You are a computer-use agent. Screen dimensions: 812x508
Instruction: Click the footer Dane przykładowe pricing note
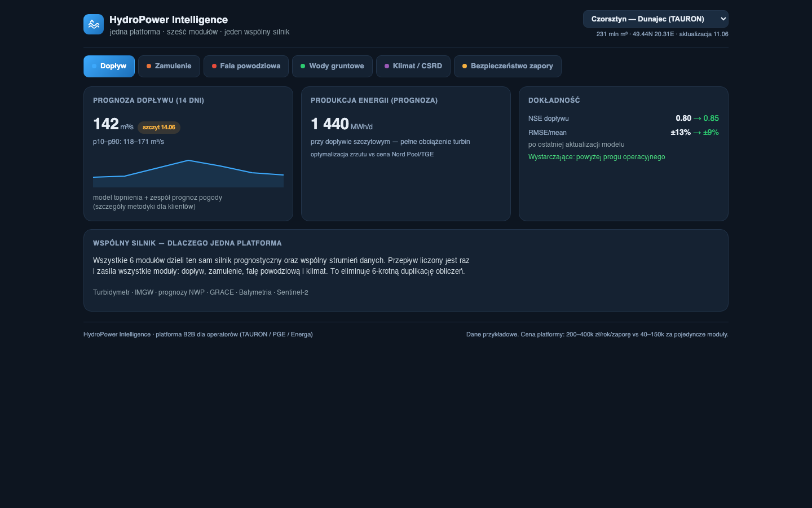click(597, 335)
